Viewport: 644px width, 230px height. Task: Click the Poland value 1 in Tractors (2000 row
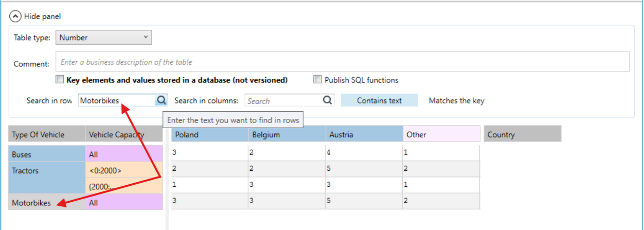click(x=209, y=185)
